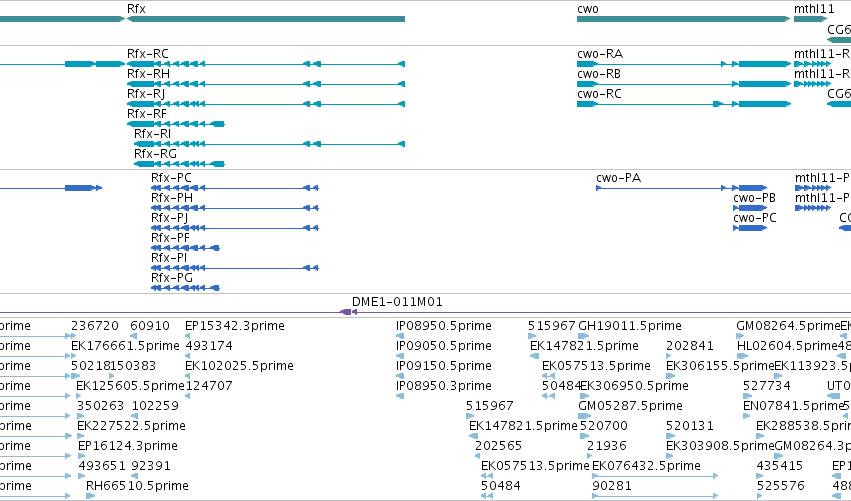Screen dimensions: 851x501
Task: Open the 236720 feature
Action: tap(95, 326)
